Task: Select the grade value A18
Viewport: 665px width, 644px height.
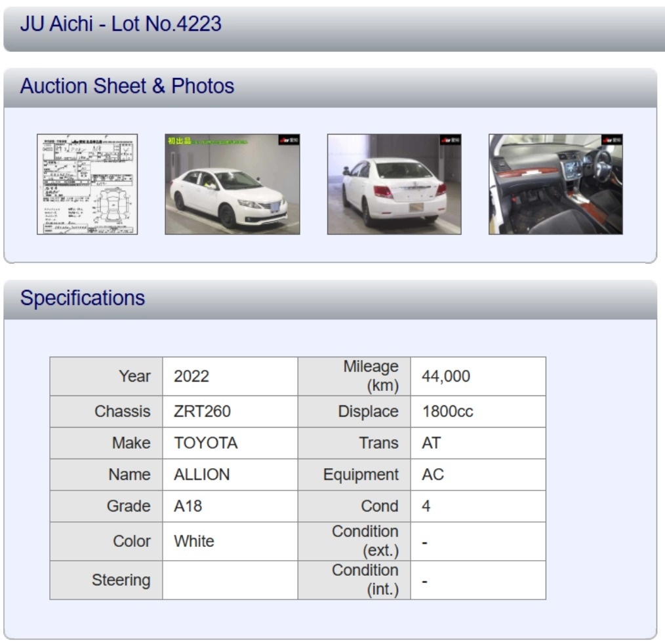Action: [188, 506]
